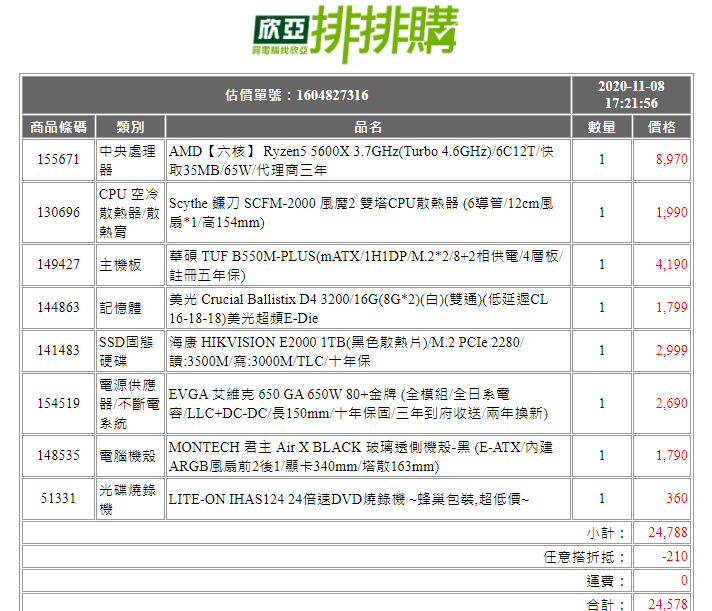Click the 任意搭折抵 label
The height and width of the screenshot is (611, 712).
(x=585, y=557)
